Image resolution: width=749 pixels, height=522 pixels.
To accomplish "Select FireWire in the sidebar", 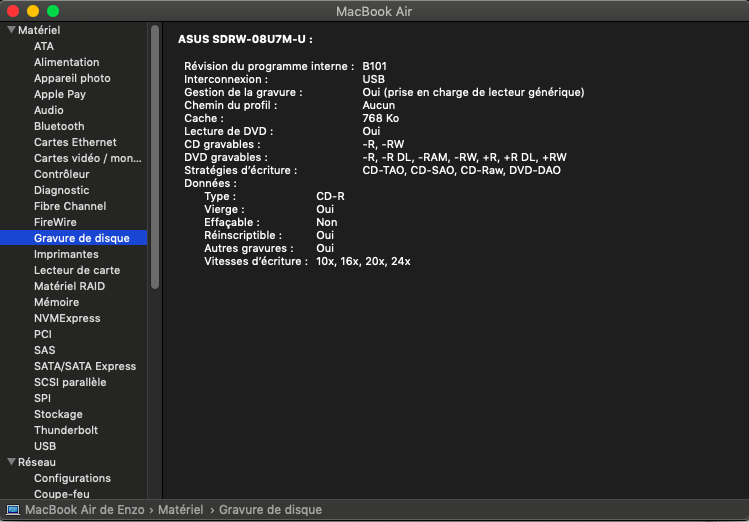I will coord(55,222).
